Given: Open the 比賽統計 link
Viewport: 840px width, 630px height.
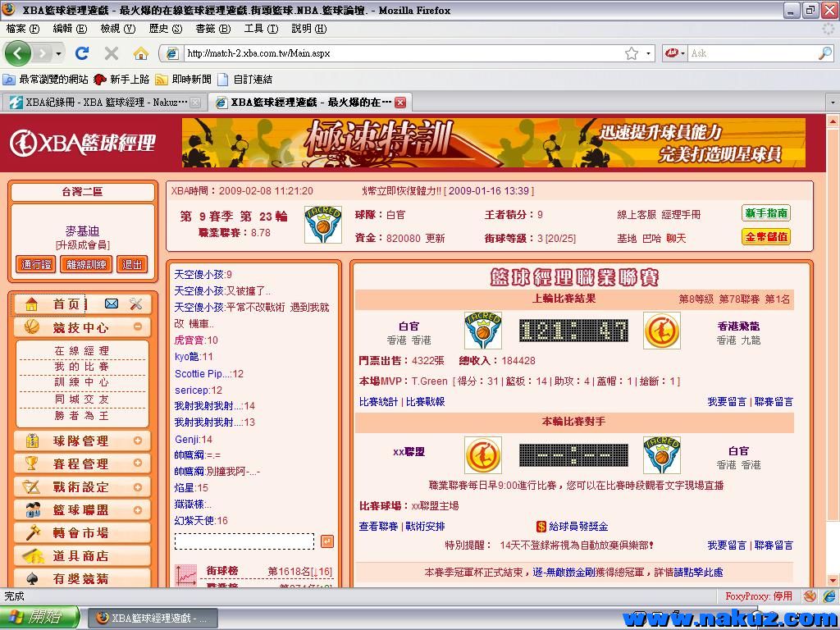Looking at the screenshot, I should click(378, 402).
